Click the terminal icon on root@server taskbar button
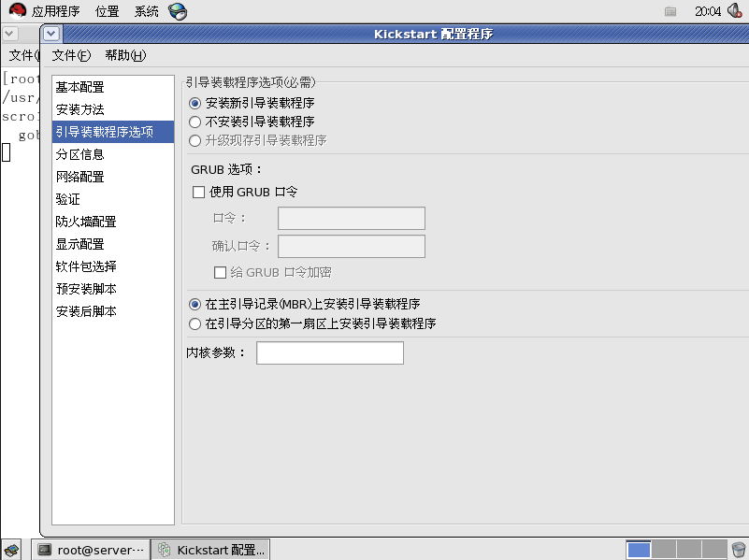Screen dimensions: 749x560 [45, 550]
